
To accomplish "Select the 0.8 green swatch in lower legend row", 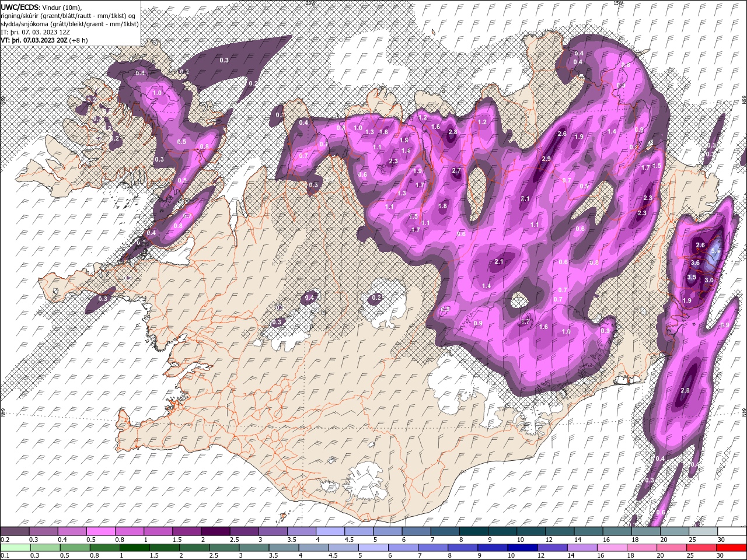I will pos(104,548).
